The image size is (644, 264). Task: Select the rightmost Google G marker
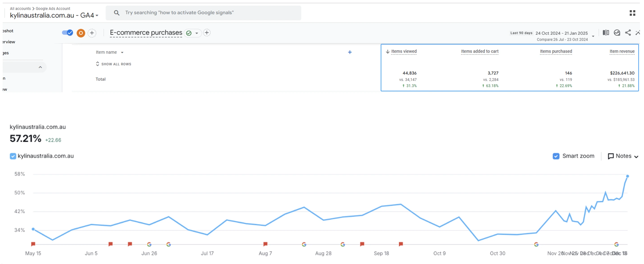click(x=616, y=244)
